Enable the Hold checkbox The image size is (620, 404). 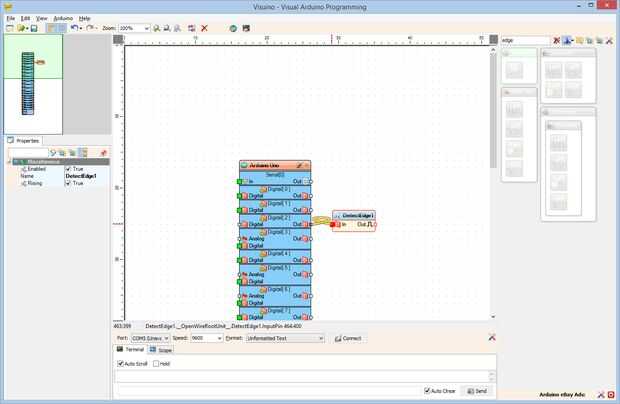tap(156, 364)
